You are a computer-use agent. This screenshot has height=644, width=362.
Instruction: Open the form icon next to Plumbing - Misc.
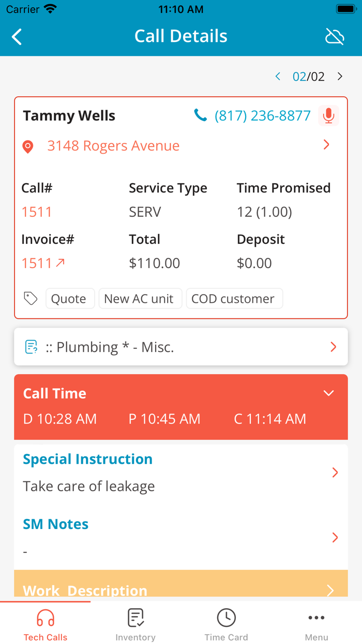coord(32,347)
